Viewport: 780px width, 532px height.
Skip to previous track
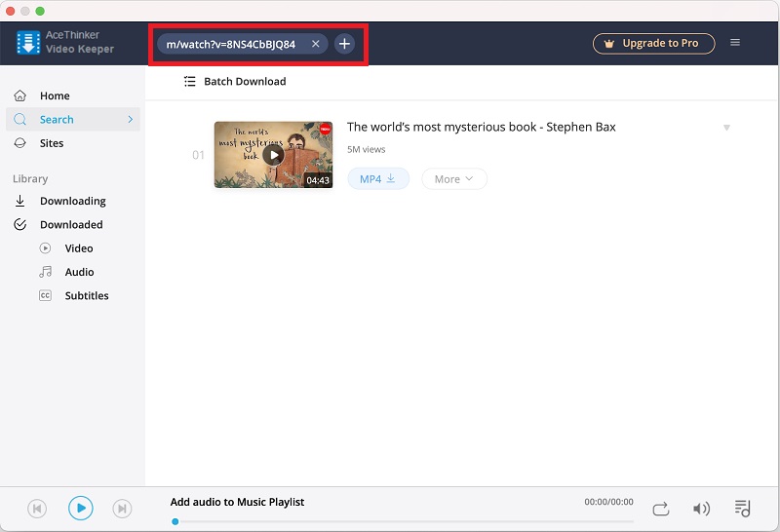click(x=36, y=508)
